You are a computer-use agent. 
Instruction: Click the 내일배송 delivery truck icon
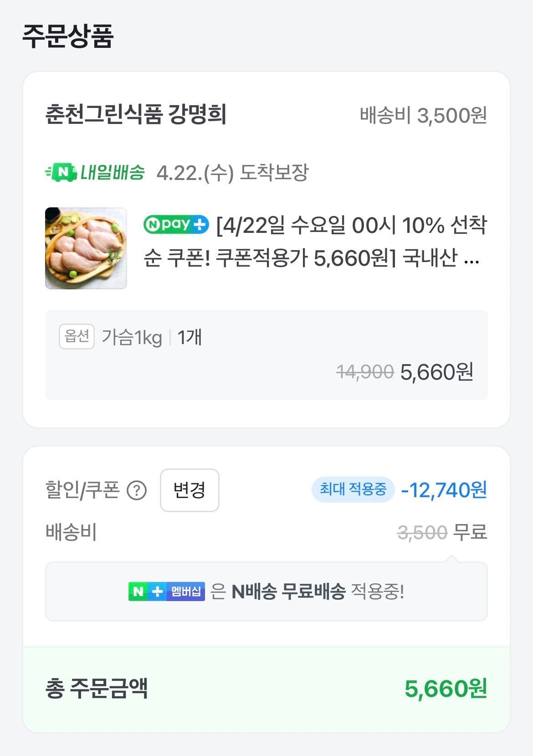click(61, 173)
